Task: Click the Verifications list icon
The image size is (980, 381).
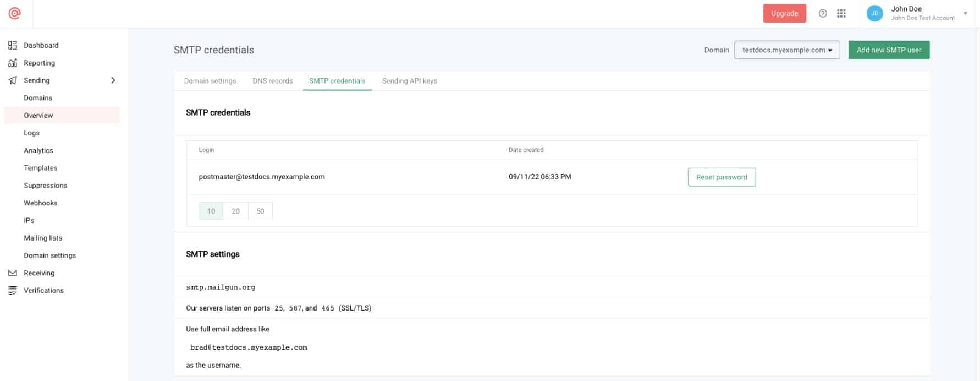Action: coord(13,291)
